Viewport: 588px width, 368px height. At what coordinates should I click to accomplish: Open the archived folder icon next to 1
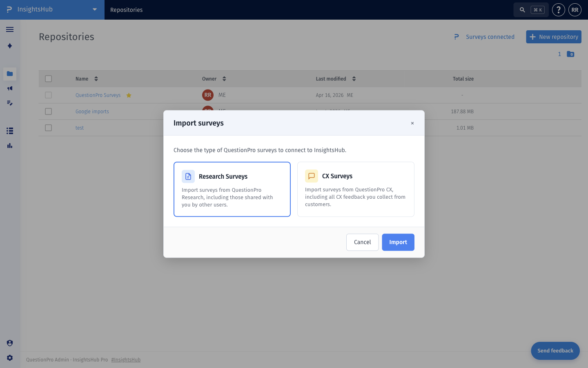click(x=570, y=54)
